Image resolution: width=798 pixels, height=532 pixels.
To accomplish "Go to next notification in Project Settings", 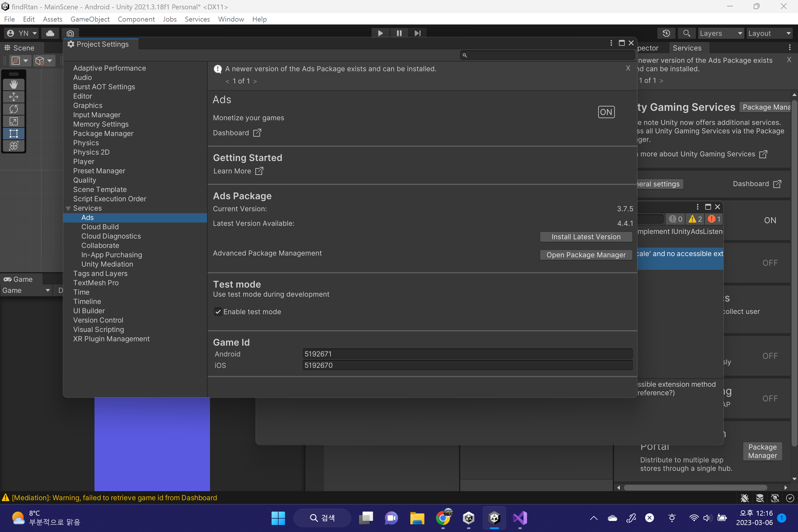I will coord(255,81).
